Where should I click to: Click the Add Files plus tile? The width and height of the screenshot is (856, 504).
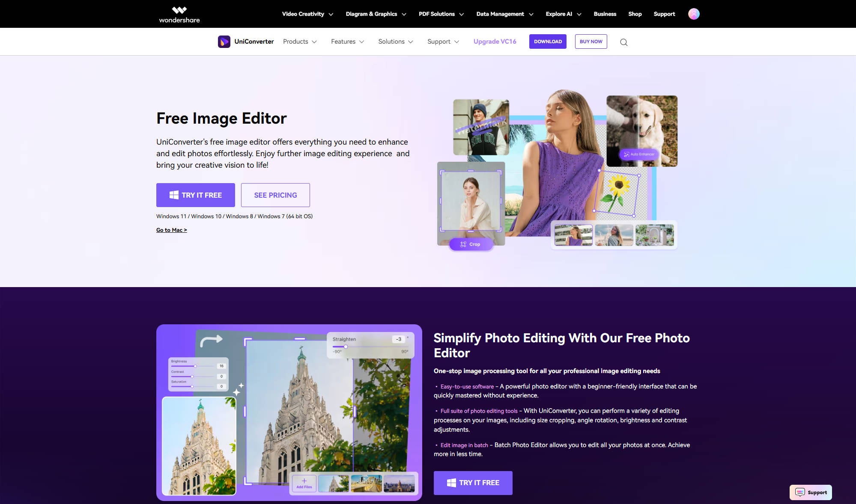pos(304,483)
